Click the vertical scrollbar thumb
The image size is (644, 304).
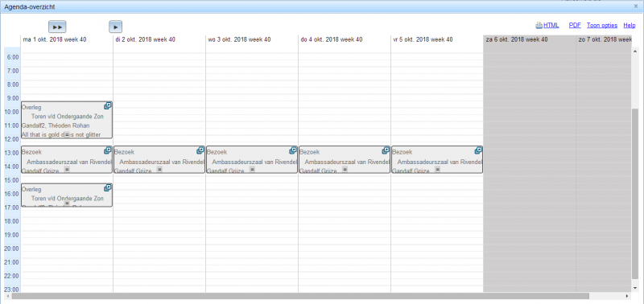pos(635,194)
